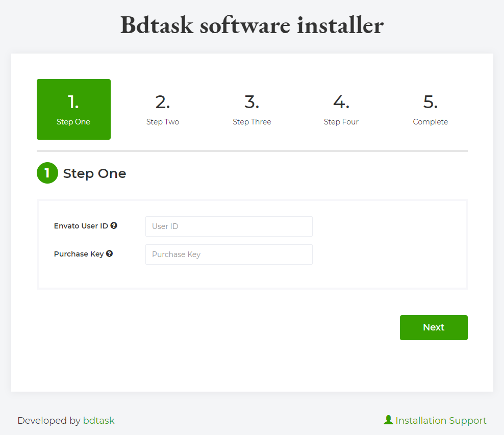Jump to the Complete step tab

(430, 109)
